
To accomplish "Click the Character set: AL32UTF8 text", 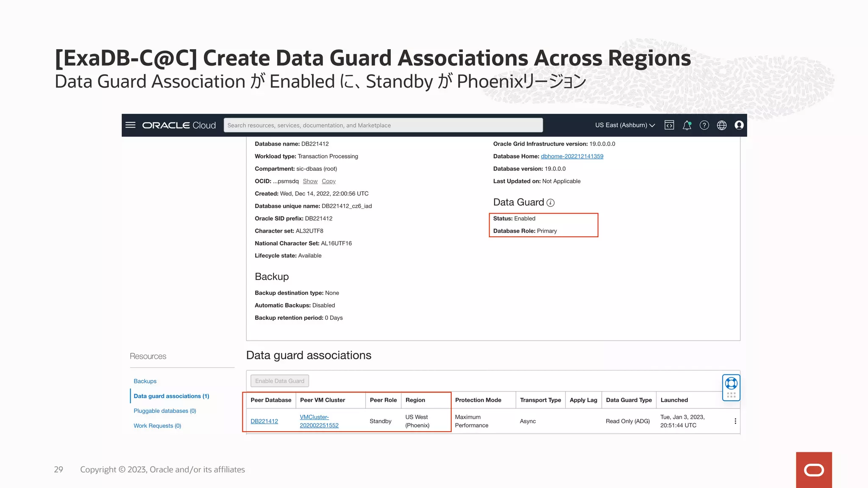I will [289, 231].
